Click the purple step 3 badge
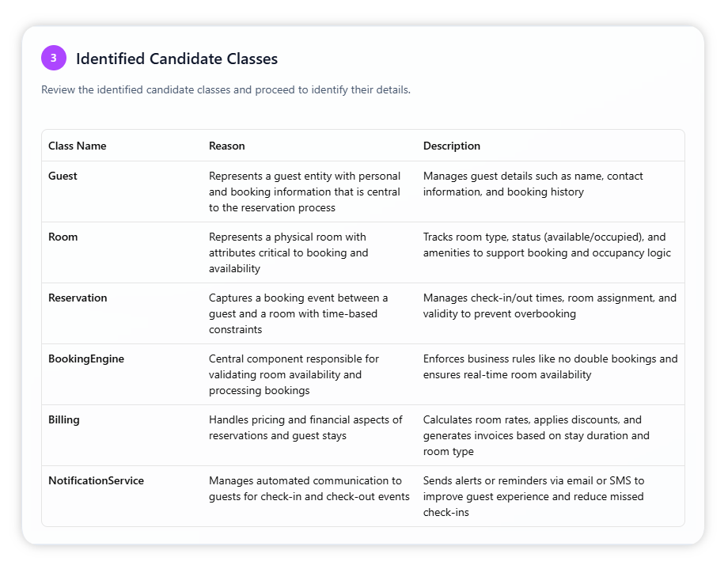 point(54,58)
